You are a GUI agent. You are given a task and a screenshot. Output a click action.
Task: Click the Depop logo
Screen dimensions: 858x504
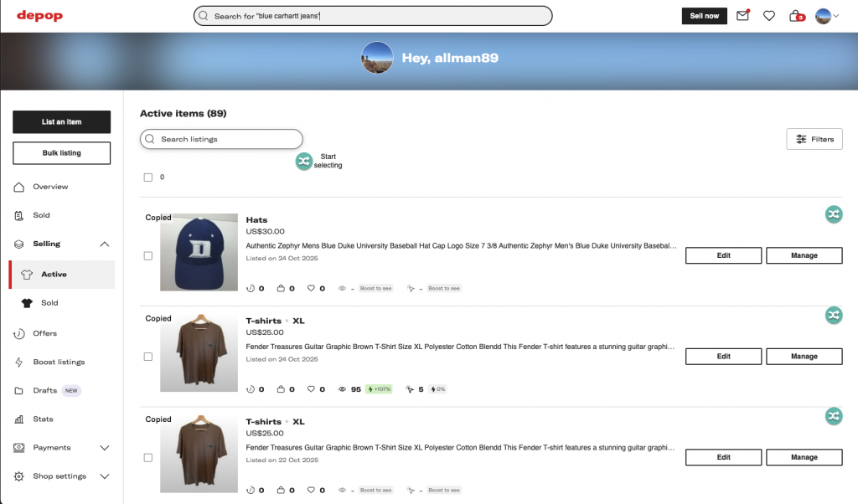39,16
